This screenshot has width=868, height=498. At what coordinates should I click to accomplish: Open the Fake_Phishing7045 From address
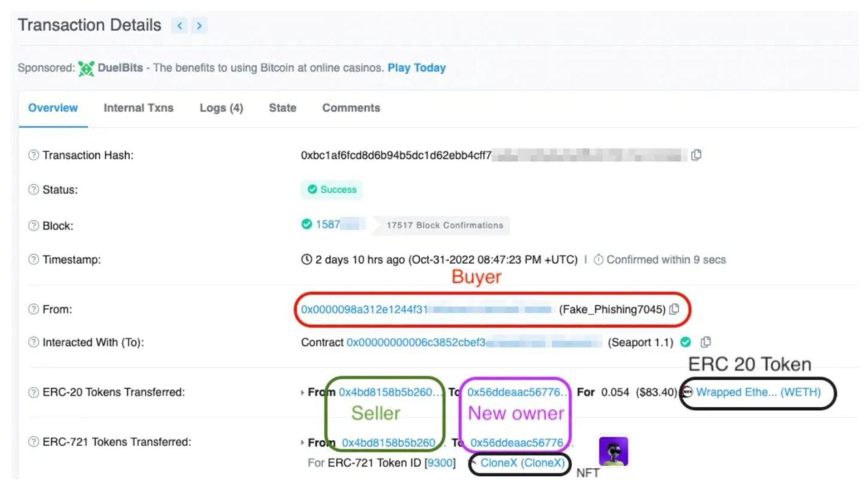364,309
